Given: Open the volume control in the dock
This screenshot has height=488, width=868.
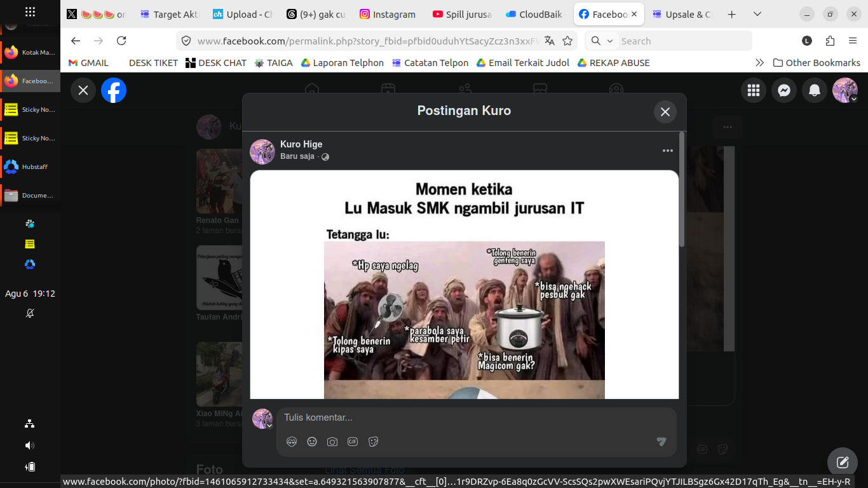Looking at the screenshot, I should pyautogui.click(x=30, y=445).
